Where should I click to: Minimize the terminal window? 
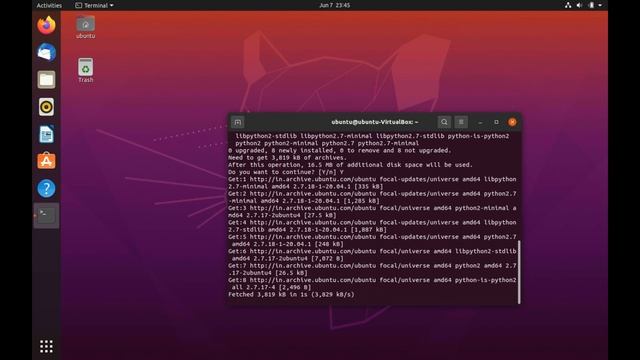(480, 122)
